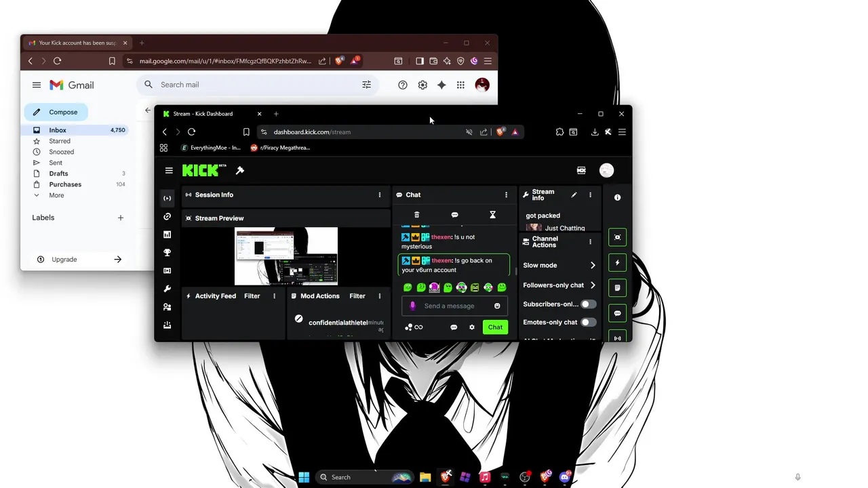Open the trophy icon in Kick sidebar
The height and width of the screenshot is (488, 868).
click(167, 253)
